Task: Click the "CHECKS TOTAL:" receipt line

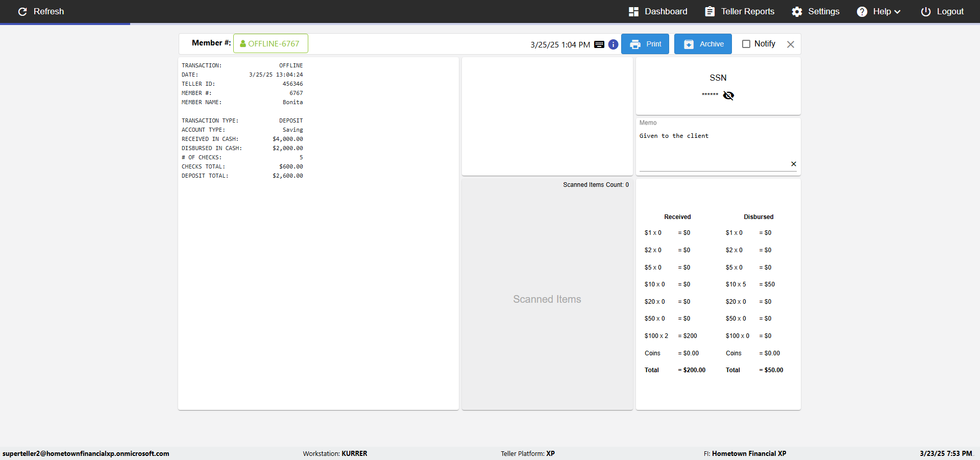Action: (242, 166)
